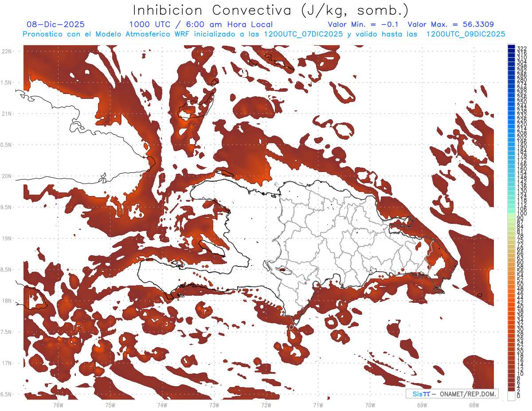Click the title 'Inhibicion Convectiva (J/kg, somb.)'
This screenshot has height=411, width=532.
tap(271, 11)
